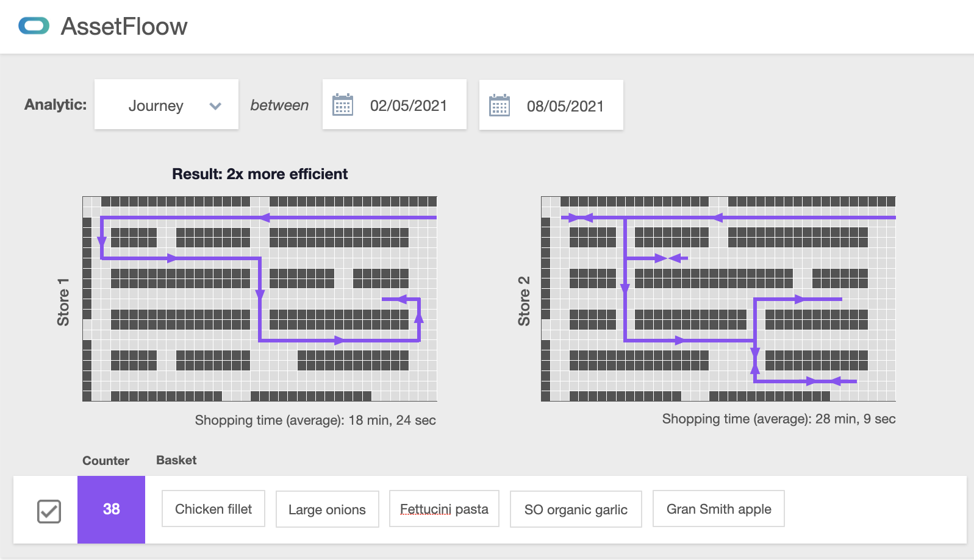
Task: Click the purple counter 38 box
Action: (x=111, y=509)
